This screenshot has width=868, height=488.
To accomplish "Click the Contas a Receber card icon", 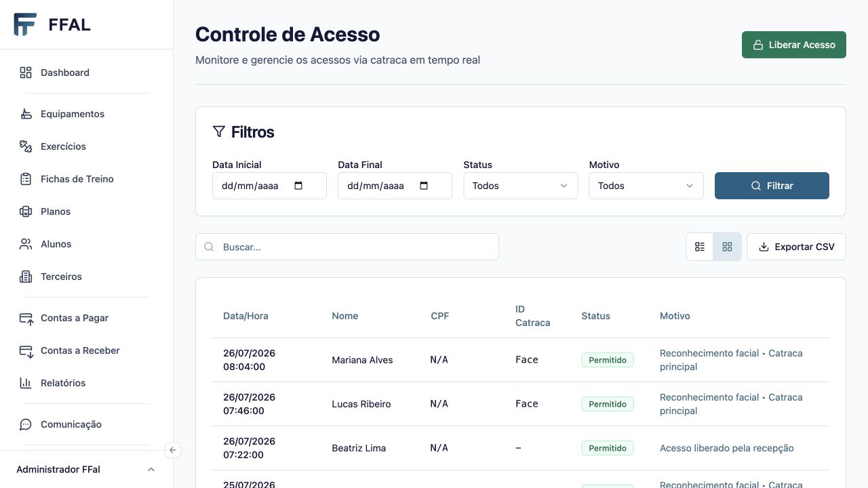I will pos(26,350).
